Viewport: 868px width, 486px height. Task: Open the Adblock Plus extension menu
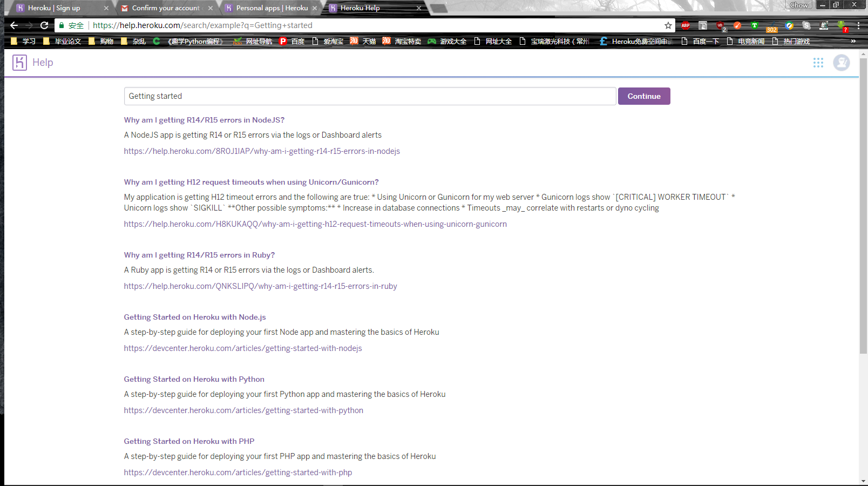[686, 25]
